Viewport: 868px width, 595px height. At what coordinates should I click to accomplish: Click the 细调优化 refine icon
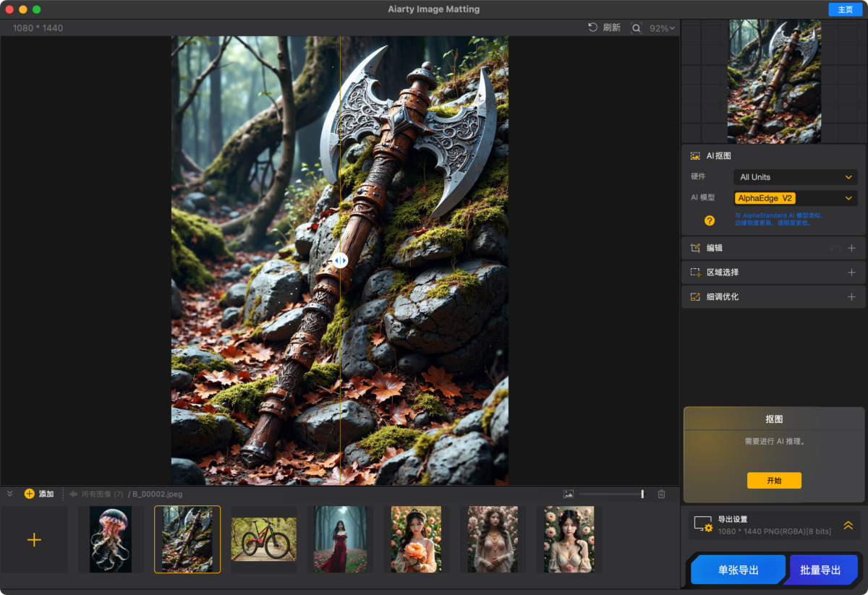[x=695, y=297]
